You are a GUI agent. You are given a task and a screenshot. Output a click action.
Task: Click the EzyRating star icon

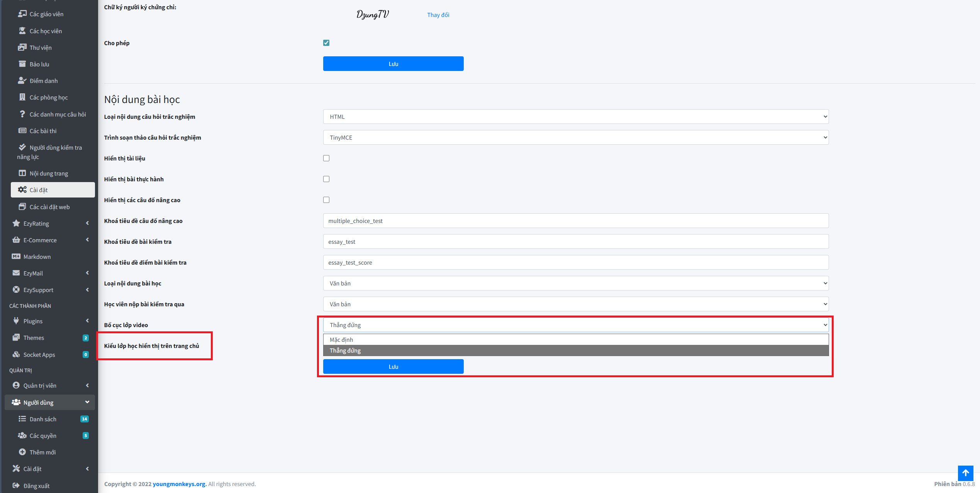tap(16, 223)
